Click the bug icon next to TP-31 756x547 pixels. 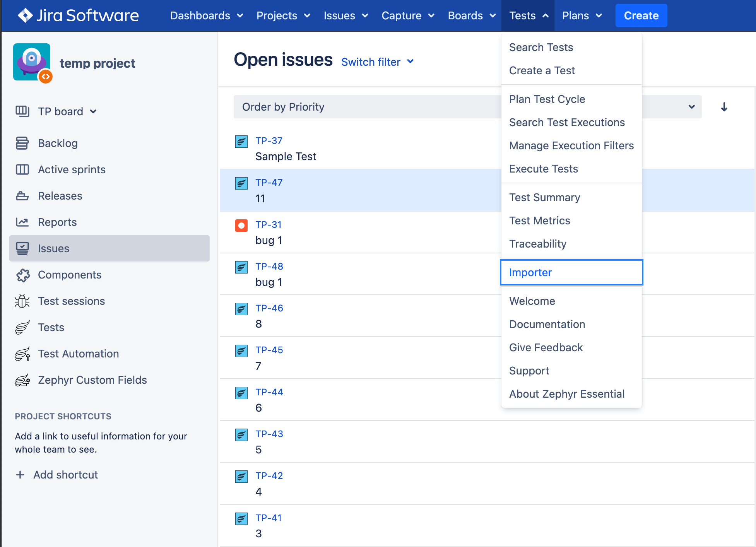[x=241, y=226]
